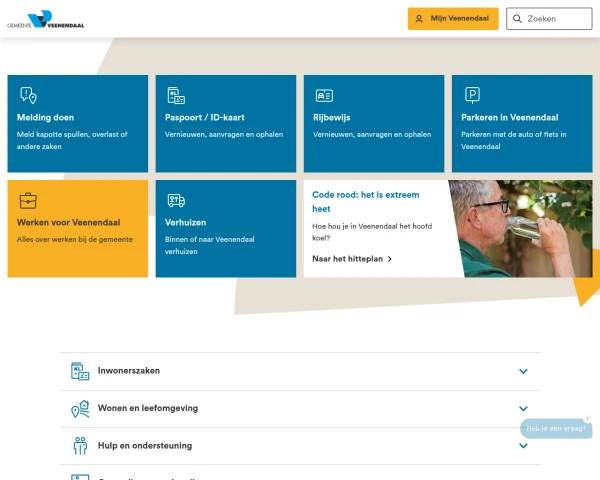Click the driver's license icon on Rijbewijs tile
Image resolution: width=600 pixels, height=480 pixels.
(x=324, y=95)
